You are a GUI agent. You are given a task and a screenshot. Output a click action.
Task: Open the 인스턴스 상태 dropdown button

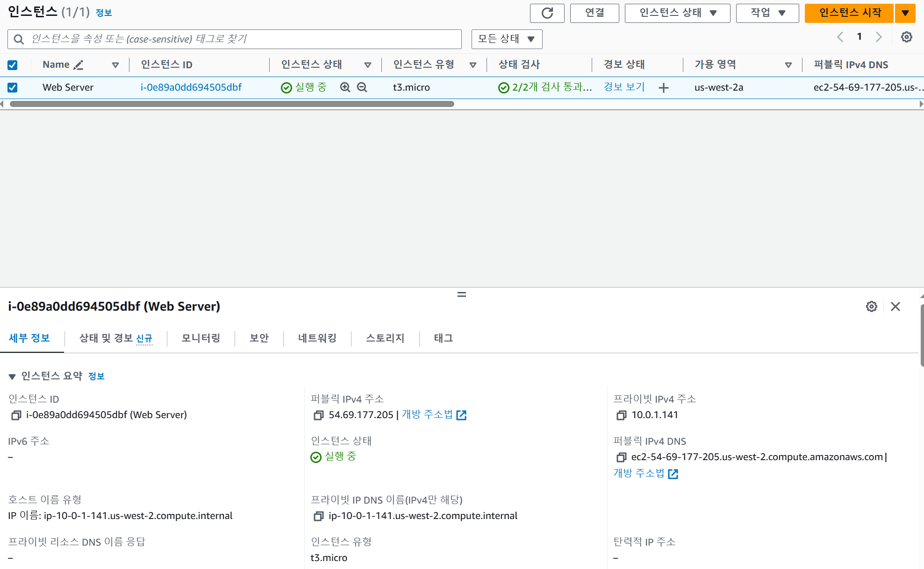click(x=677, y=13)
